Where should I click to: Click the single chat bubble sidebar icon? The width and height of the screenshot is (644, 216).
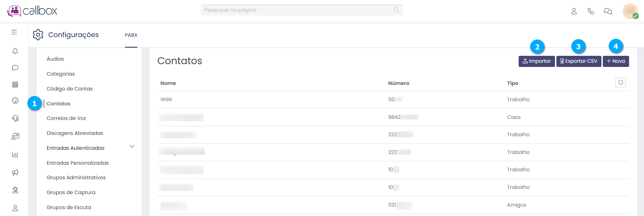[x=15, y=68]
